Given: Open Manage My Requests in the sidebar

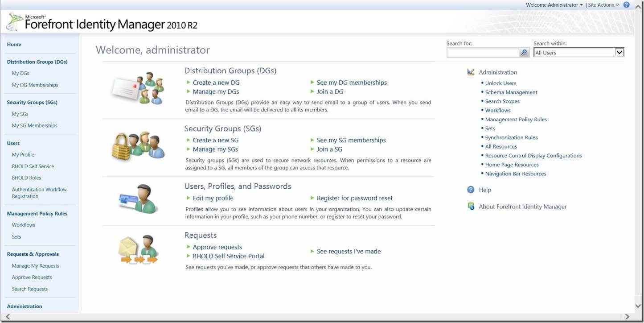Looking at the screenshot, I should (36, 265).
